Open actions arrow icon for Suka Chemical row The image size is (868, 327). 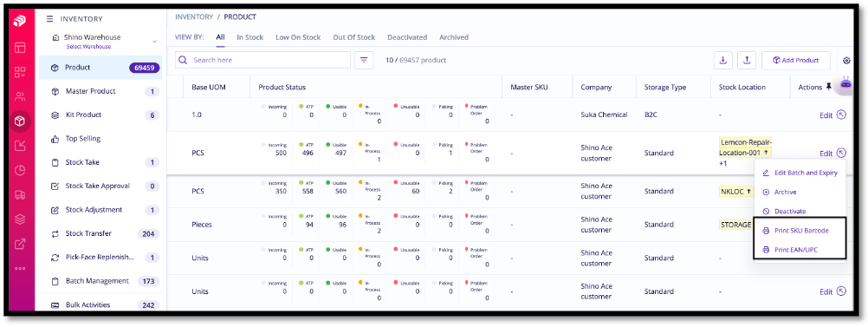pos(841,114)
